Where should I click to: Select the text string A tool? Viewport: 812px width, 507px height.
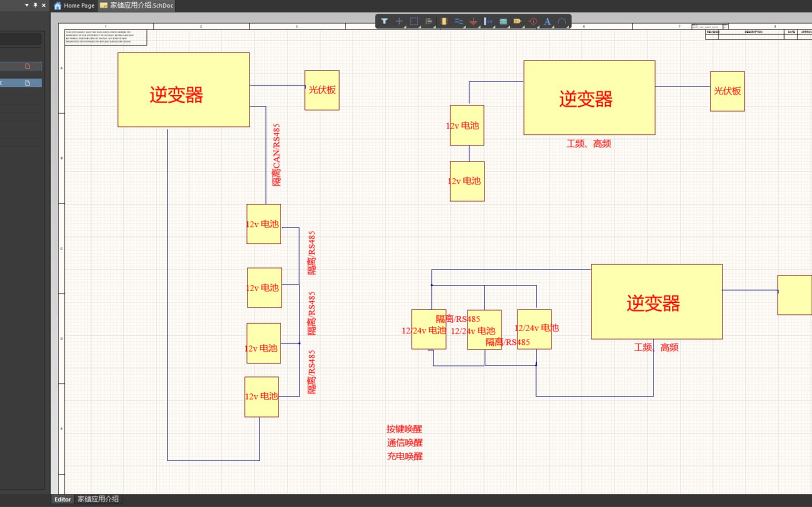547,22
